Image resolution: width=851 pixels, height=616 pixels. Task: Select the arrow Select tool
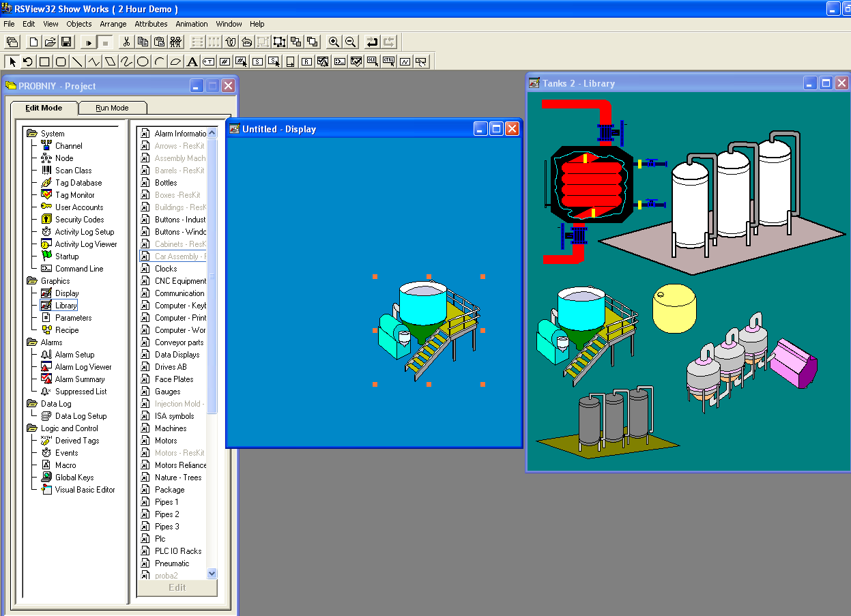(x=12, y=61)
